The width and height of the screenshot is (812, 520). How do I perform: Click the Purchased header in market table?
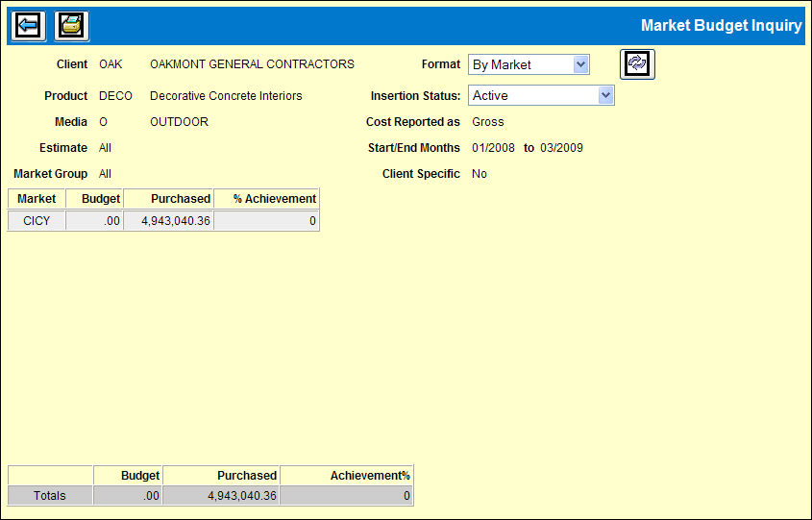tap(168, 199)
